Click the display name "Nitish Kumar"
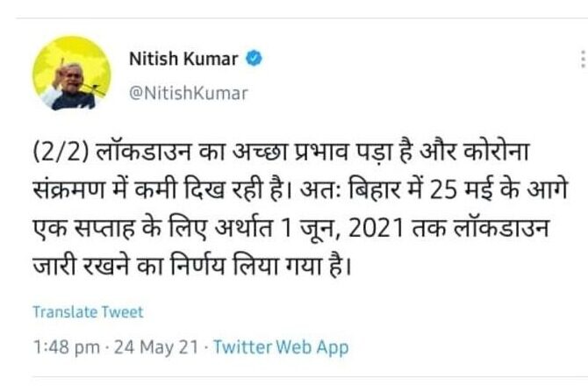Screen dimensions: 588x392 183,59
